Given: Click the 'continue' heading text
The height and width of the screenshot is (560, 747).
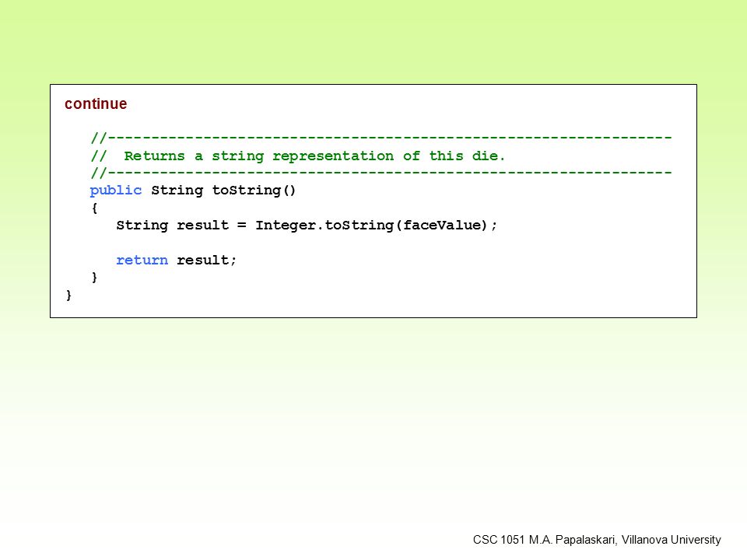Looking at the screenshot, I should [x=96, y=103].
